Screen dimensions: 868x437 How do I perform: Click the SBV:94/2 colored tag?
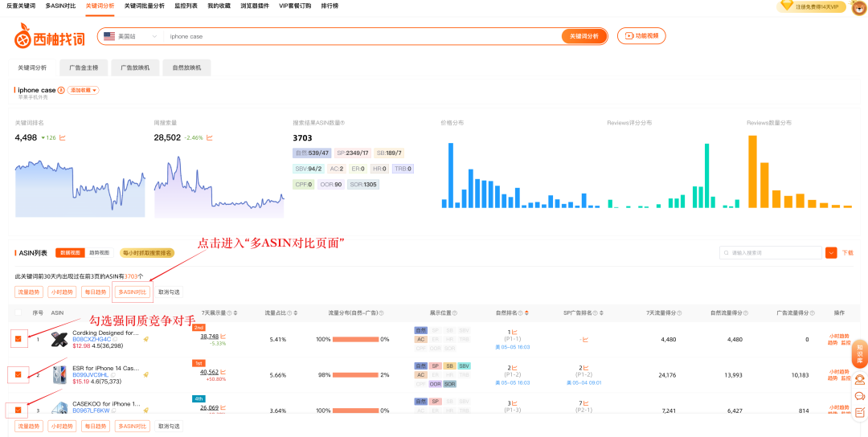(x=308, y=169)
